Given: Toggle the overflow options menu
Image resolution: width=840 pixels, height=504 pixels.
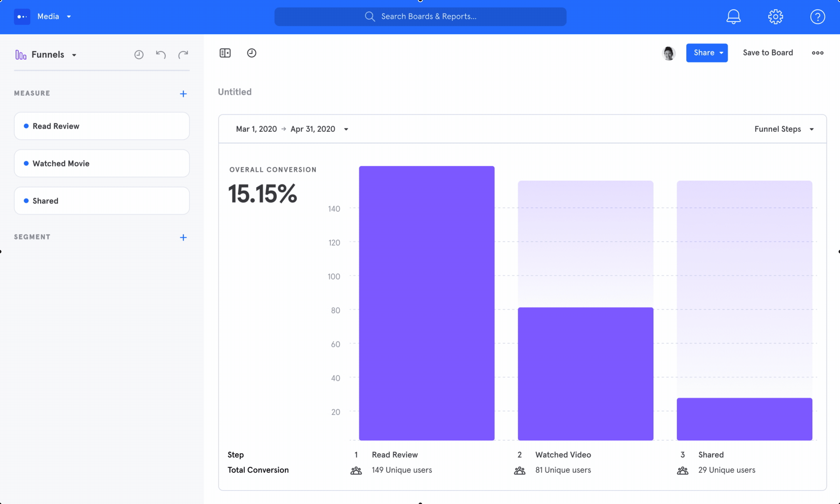Looking at the screenshot, I should pyautogui.click(x=817, y=53).
